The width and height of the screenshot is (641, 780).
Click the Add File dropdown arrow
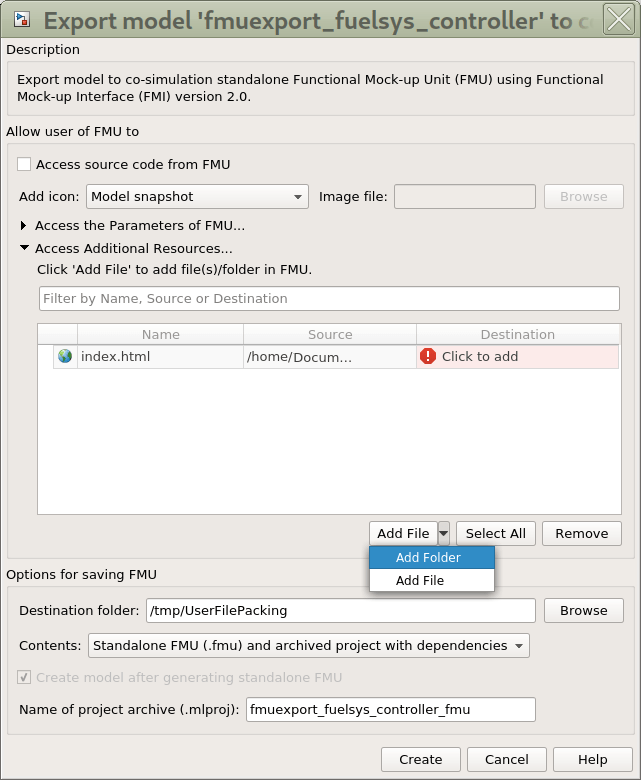point(443,534)
